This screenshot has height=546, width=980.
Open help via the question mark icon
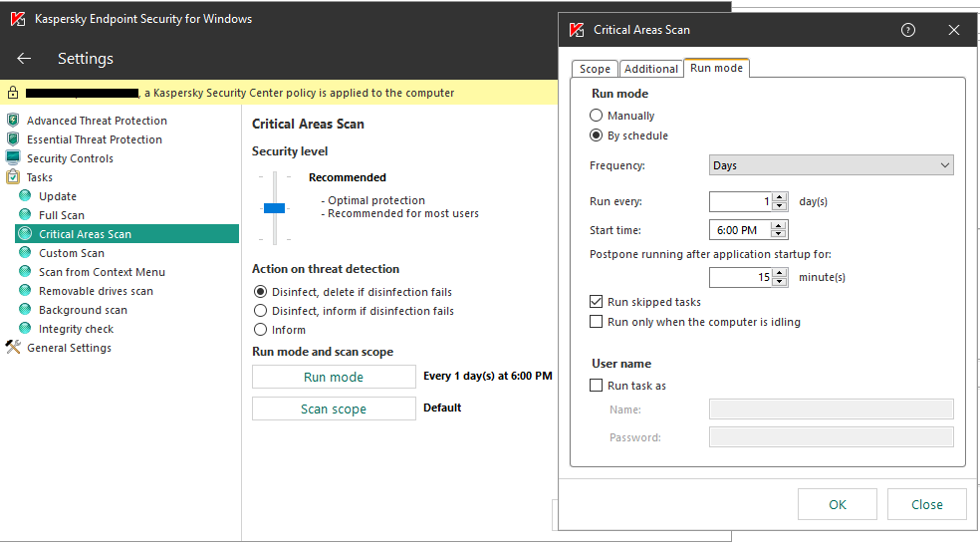click(907, 30)
